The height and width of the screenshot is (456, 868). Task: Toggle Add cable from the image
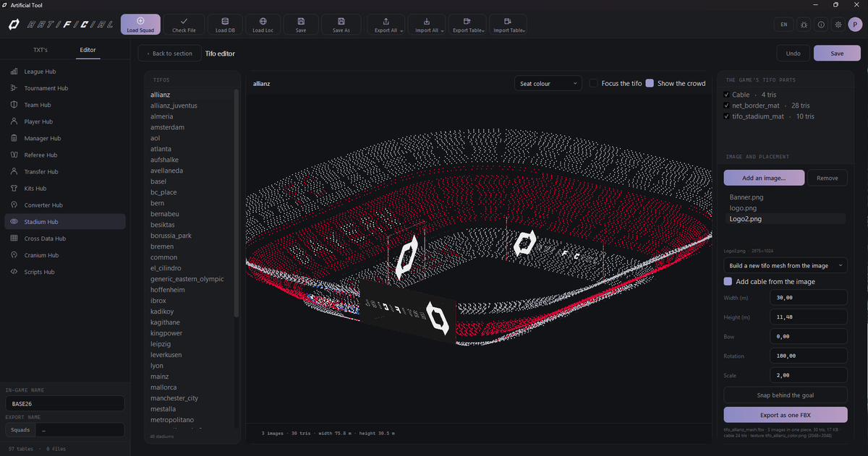coord(728,281)
